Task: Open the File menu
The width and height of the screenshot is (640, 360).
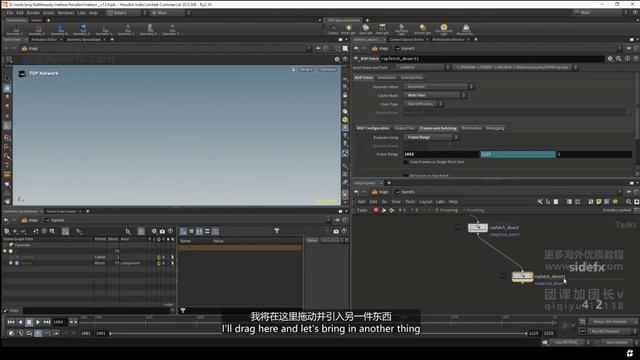Action: tap(9, 13)
